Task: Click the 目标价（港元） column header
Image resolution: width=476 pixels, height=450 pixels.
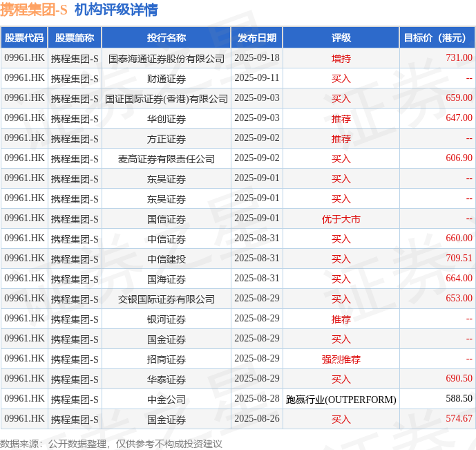Action: [x=437, y=37]
